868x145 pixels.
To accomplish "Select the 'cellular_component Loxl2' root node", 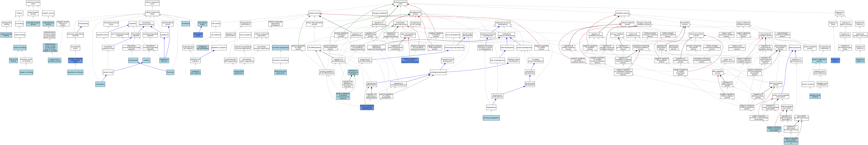I will [152, 3].
